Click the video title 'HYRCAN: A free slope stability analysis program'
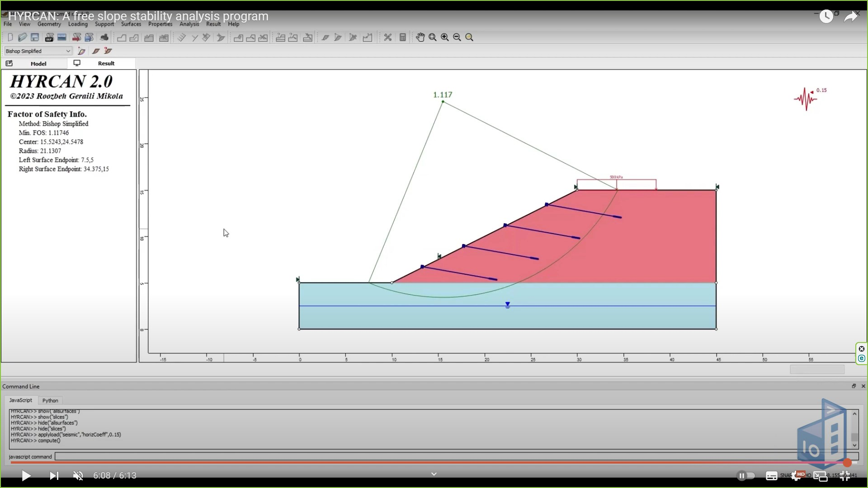Screen dimensions: 868x488 [x=138, y=16]
